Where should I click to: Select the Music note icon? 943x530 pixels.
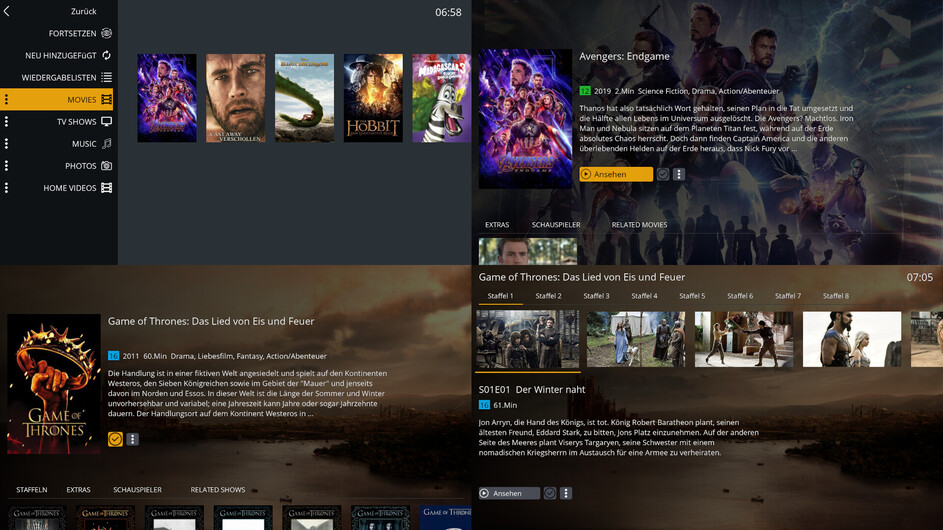tap(106, 144)
